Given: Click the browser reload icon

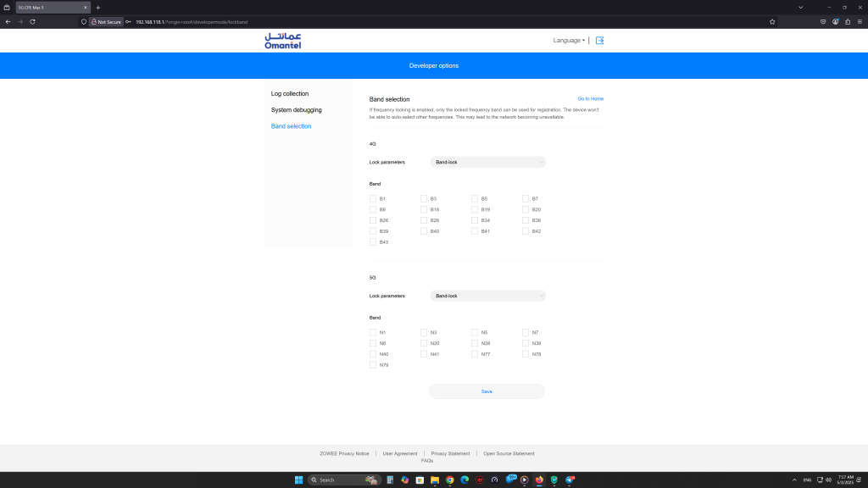Looking at the screenshot, I should click(x=32, y=21).
